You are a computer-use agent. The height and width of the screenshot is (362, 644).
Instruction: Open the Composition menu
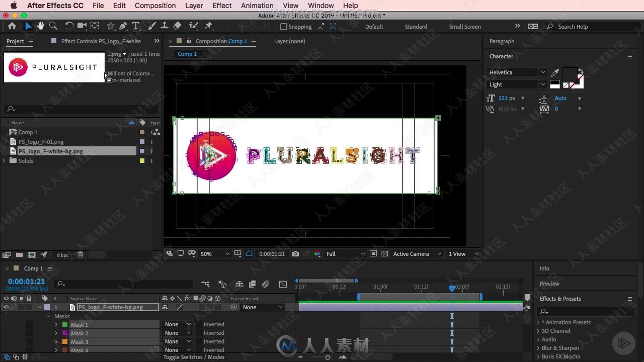tap(155, 6)
